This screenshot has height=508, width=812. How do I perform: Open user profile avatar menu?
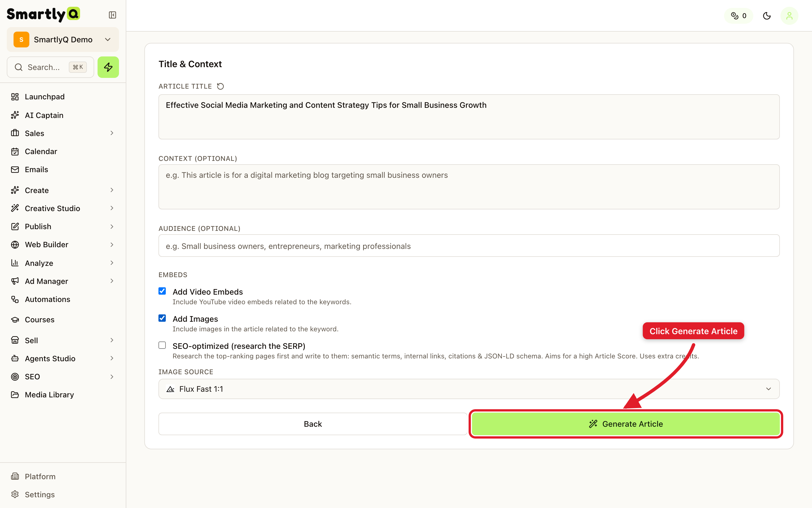pyautogui.click(x=789, y=16)
